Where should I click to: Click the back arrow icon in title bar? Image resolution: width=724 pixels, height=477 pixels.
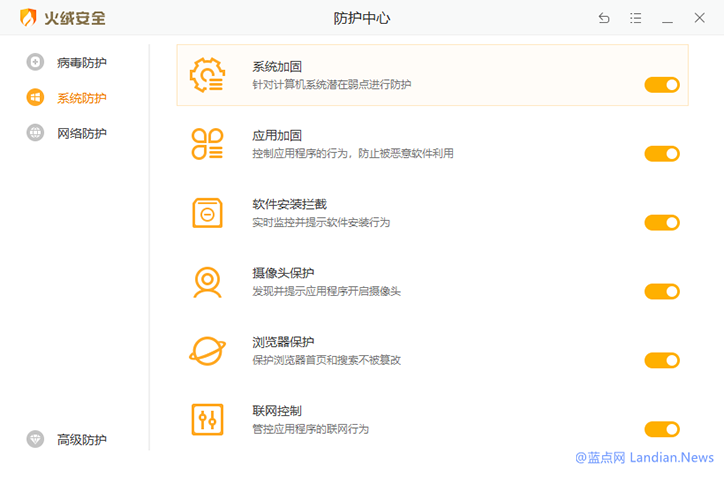604,18
